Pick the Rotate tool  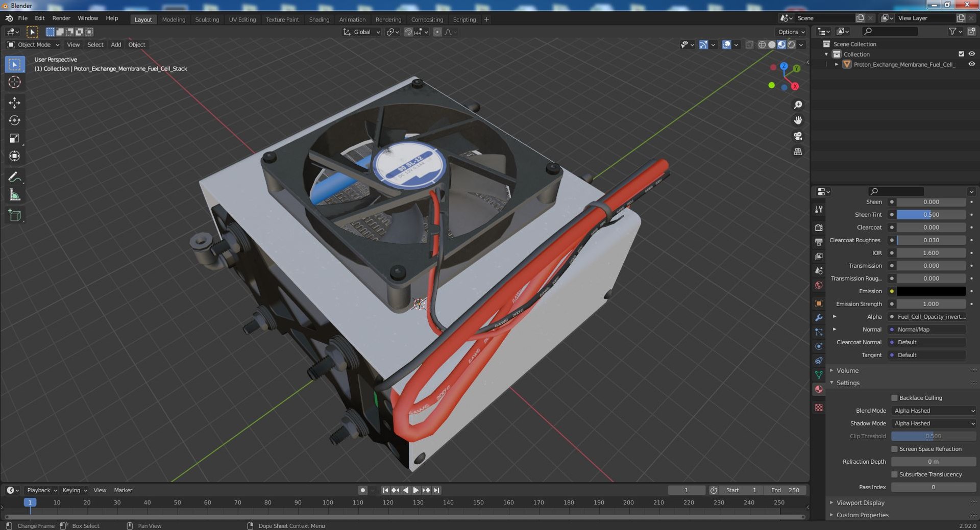(x=15, y=120)
